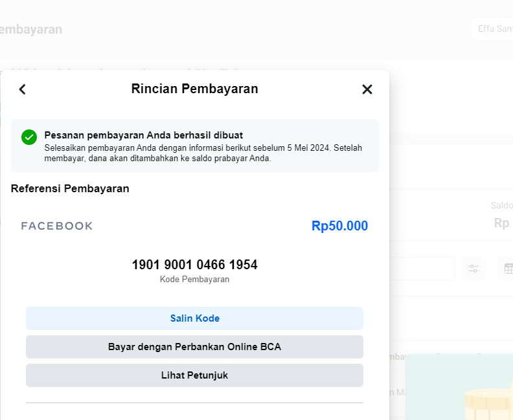The width and height of the screenshot is (513, 420).
Task: Copy the code with Salin Kode
Action: 195,318
